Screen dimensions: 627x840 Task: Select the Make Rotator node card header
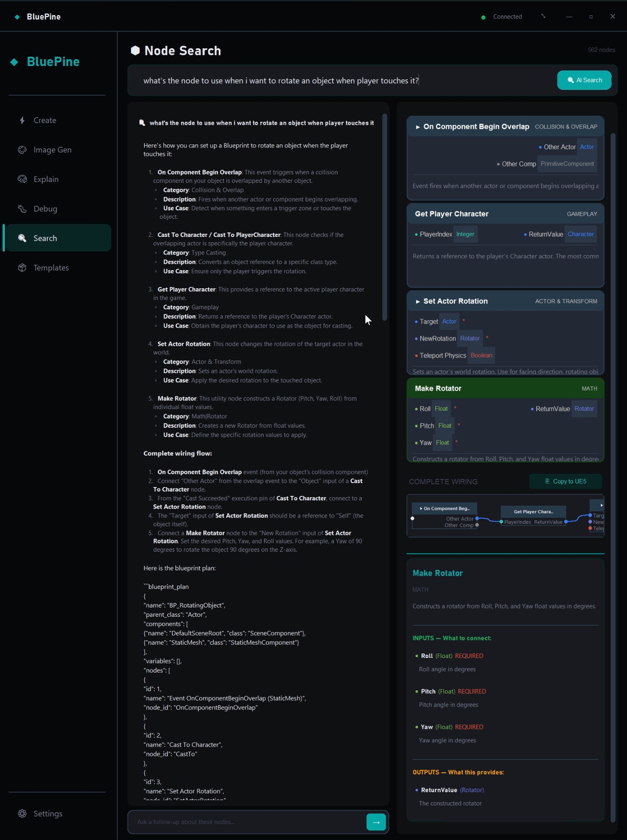point(505,388)
